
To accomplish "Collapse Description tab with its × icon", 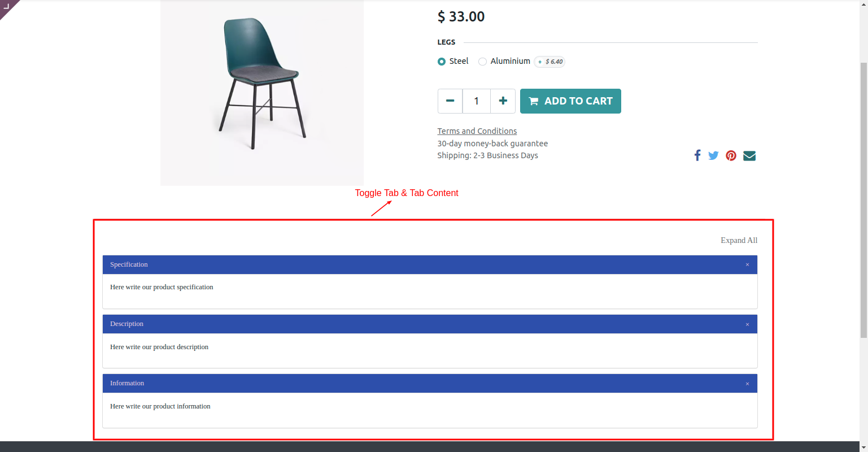I will click(x=747, y=324).
